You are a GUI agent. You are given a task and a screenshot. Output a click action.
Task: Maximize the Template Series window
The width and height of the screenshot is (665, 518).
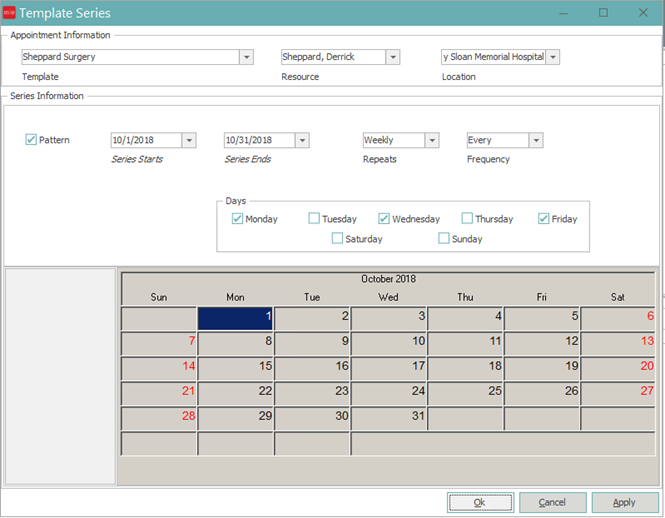pyautogui.click(x=603, y=13)
